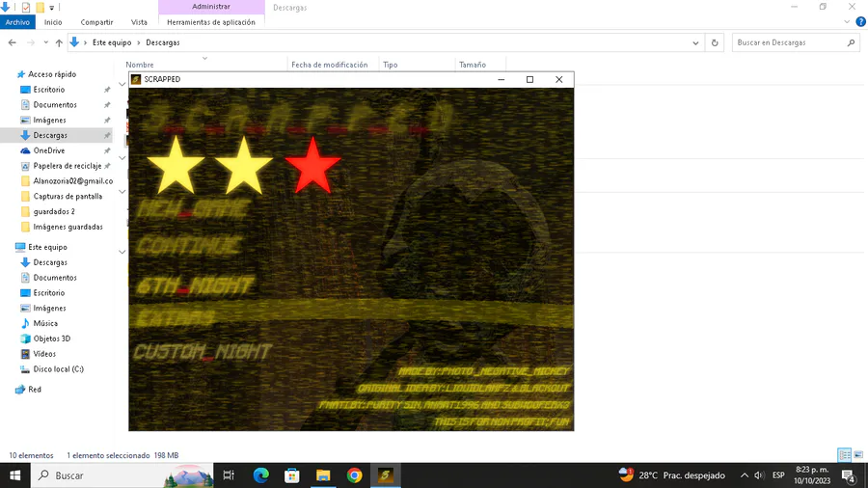Click the taskbar Buscar search box
The width and height of the screenshot is (868, 488).
[x=122, y=475]
